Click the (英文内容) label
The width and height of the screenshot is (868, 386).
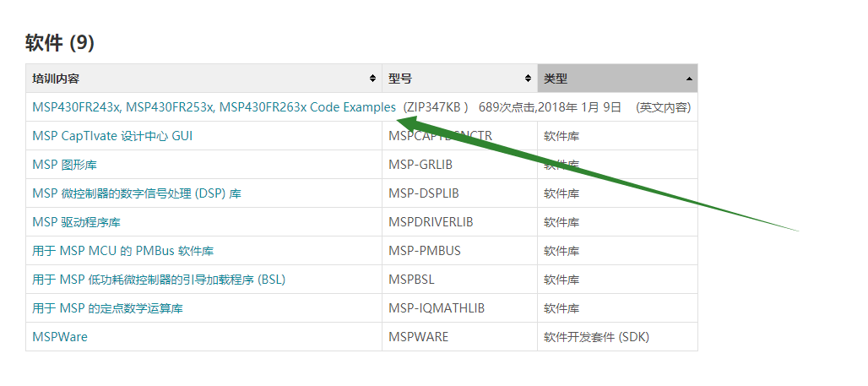tap(663, 107)
